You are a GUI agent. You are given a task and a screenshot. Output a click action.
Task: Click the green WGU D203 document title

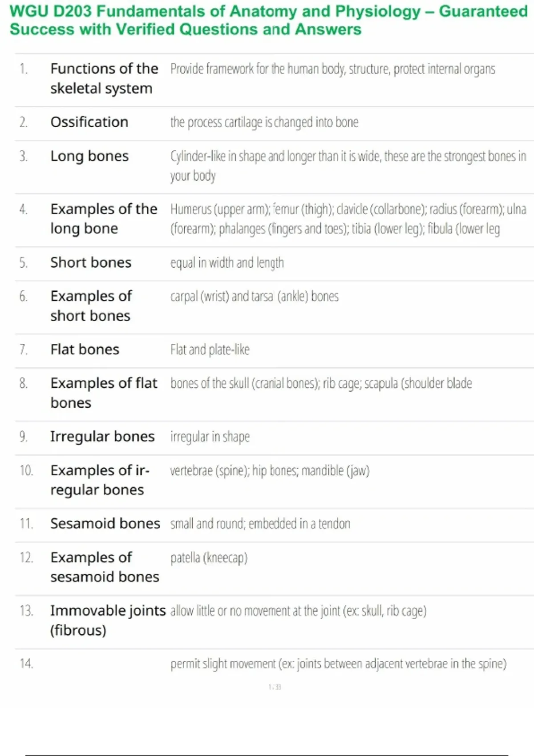(x=268, y=20)
